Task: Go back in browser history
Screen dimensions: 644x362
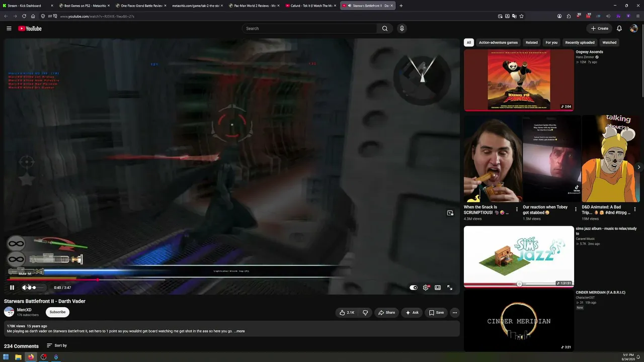Action: (6, 16)
